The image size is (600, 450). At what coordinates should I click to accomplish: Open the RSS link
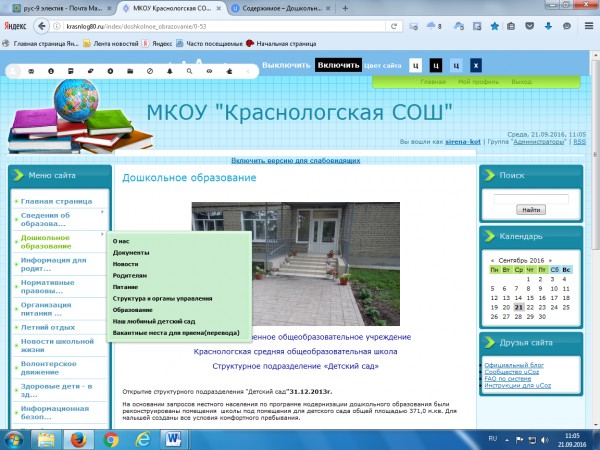coord(579,142)
